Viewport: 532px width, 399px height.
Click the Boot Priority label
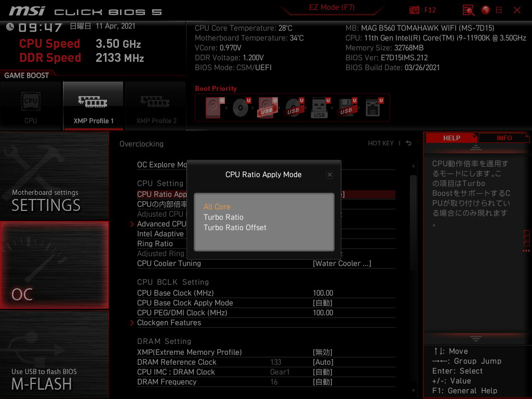216,88
